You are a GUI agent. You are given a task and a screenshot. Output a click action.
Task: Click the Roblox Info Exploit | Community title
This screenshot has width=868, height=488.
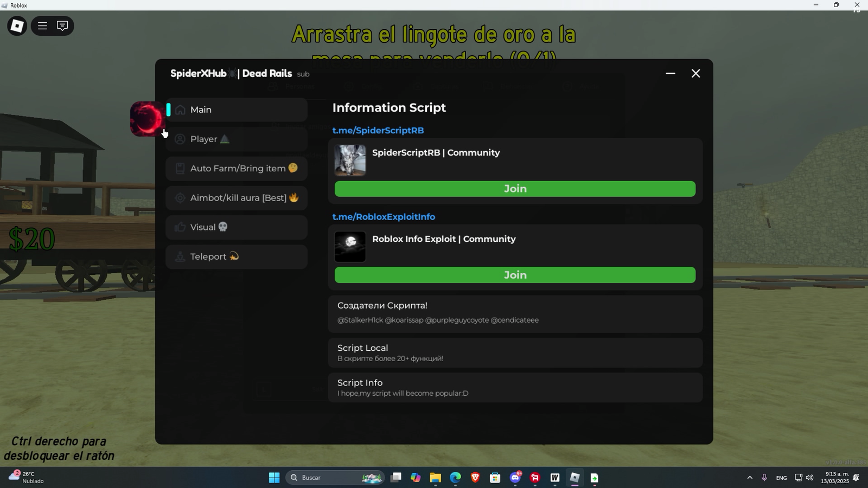pos(444,239)
